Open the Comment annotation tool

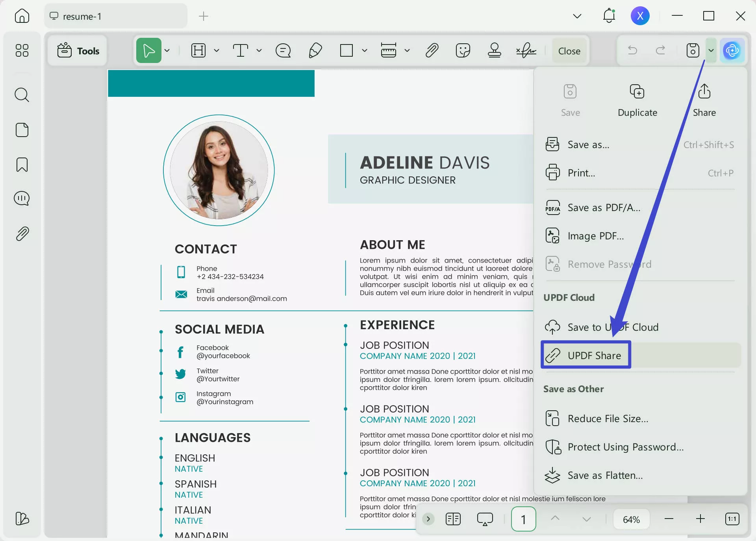pos(283,50)
